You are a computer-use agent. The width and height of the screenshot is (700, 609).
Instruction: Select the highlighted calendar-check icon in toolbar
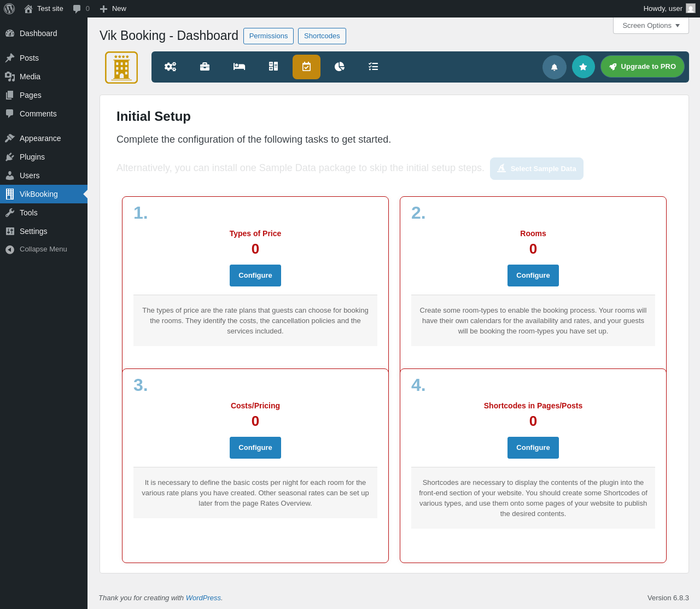coord(306,67)
